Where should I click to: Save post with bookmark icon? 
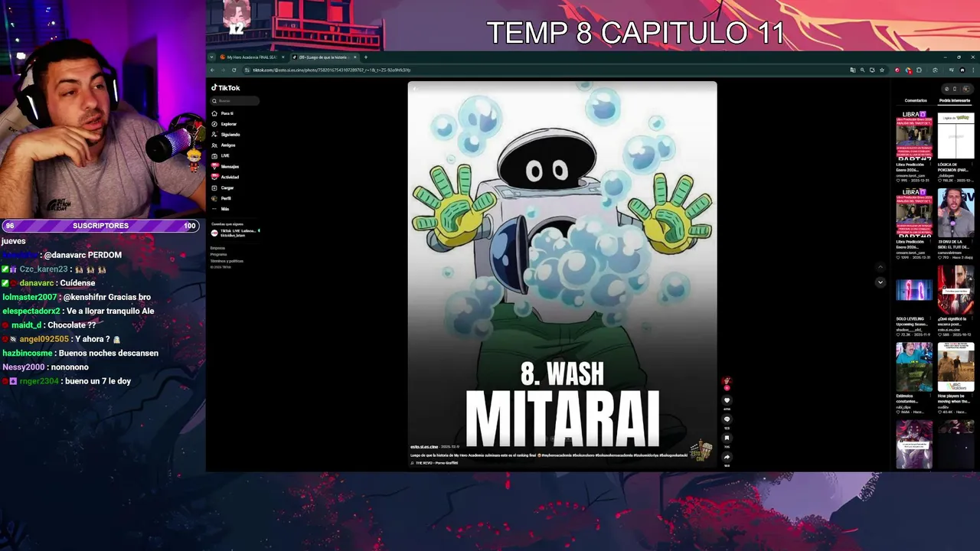pyautogui.click(x=727, y=439)
